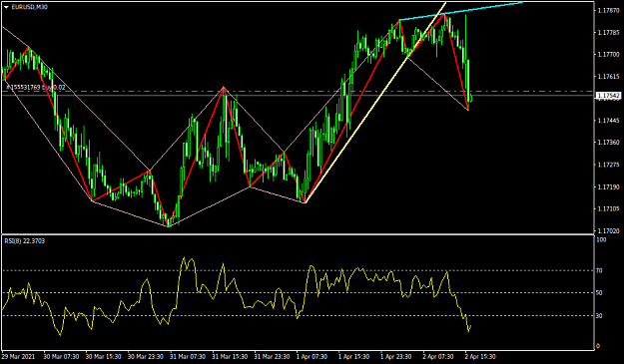Click the 1 Apr 07:30 time label
The image size is (624, 364).
312,357
